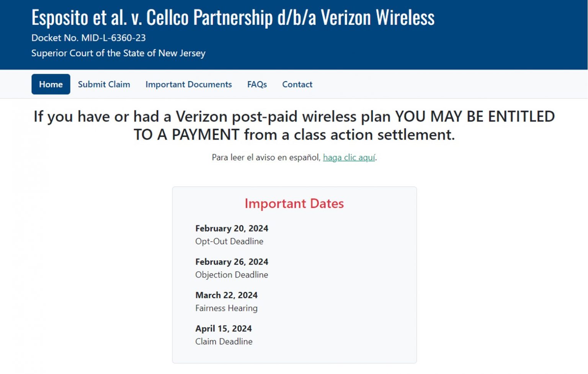Viewport: 588px width, 374px height.
Task: Click the main settlement headline text
Action: 294,125
